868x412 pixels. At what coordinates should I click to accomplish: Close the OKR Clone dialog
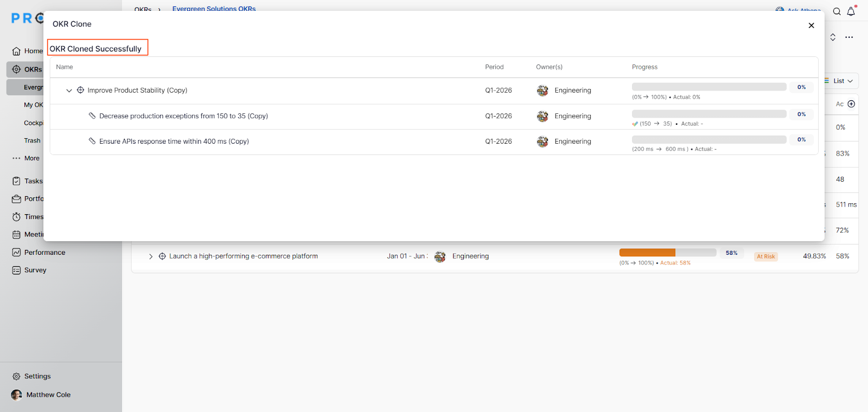[x=811, y=25]
